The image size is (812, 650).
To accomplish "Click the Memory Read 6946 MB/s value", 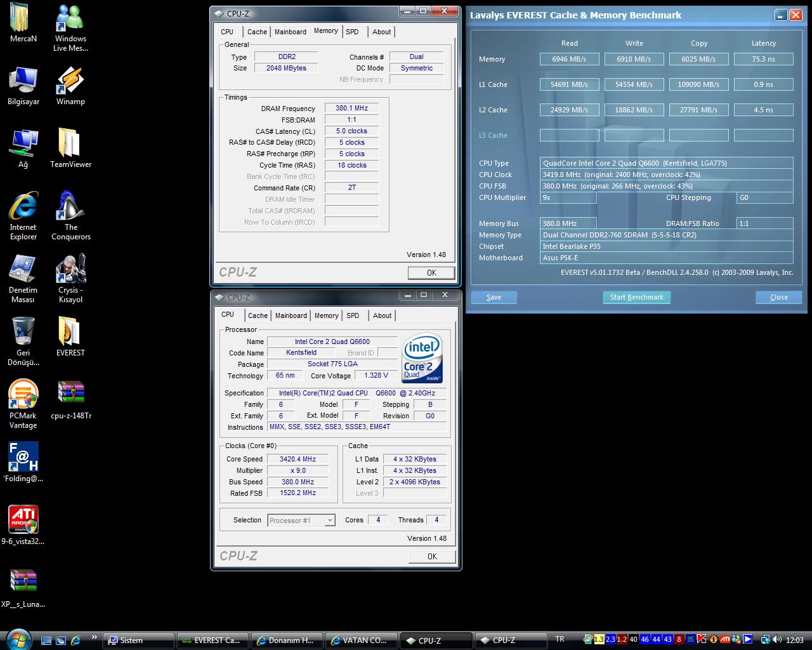I will [570, 59].
